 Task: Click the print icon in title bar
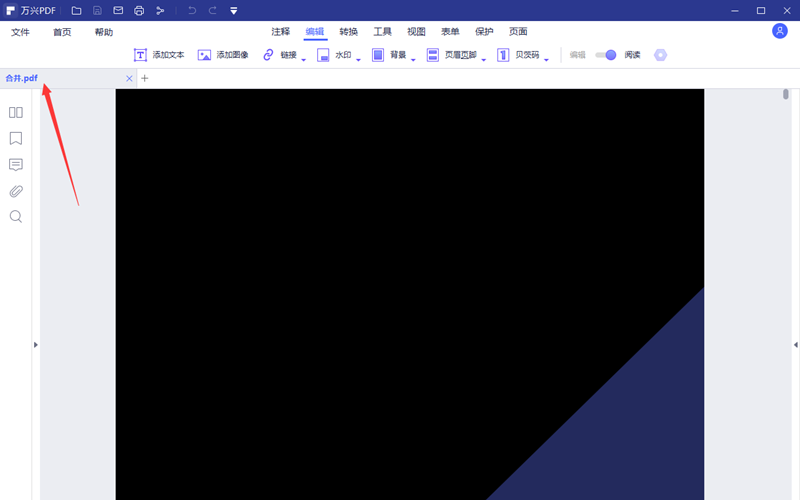[139, 10]
